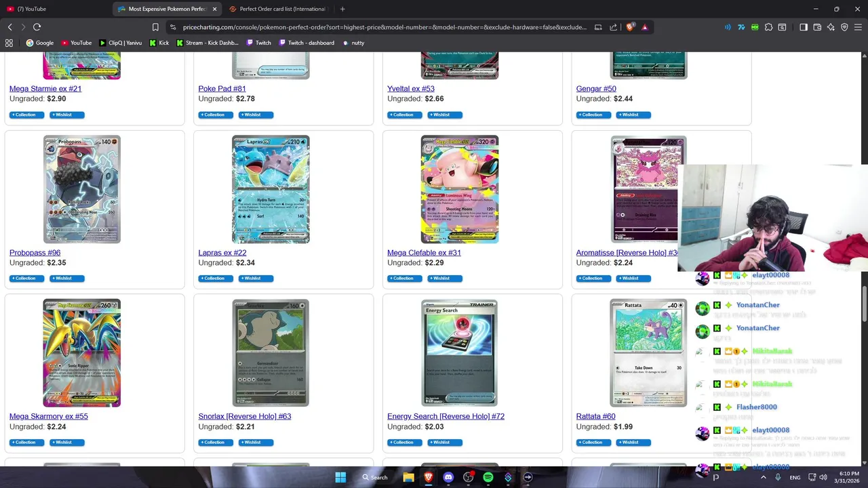Open File Explorer from the taskbar
Screen dimensions: 868x488
coord(408,477)
